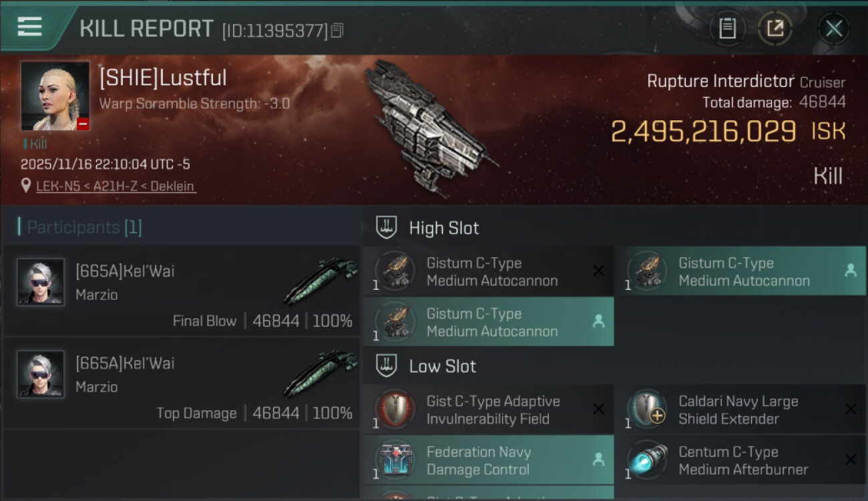Viewport: 868px width, 501px height.
Task: Click the Gist C-Type Adaptive Invulnerability Field icon
Action: point(395,409)
